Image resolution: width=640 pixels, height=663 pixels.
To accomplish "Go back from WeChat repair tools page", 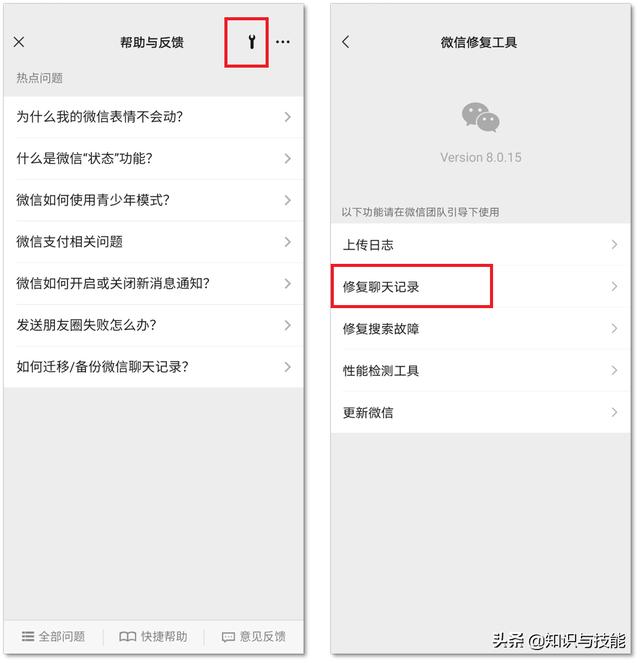I will click(346, 42).
